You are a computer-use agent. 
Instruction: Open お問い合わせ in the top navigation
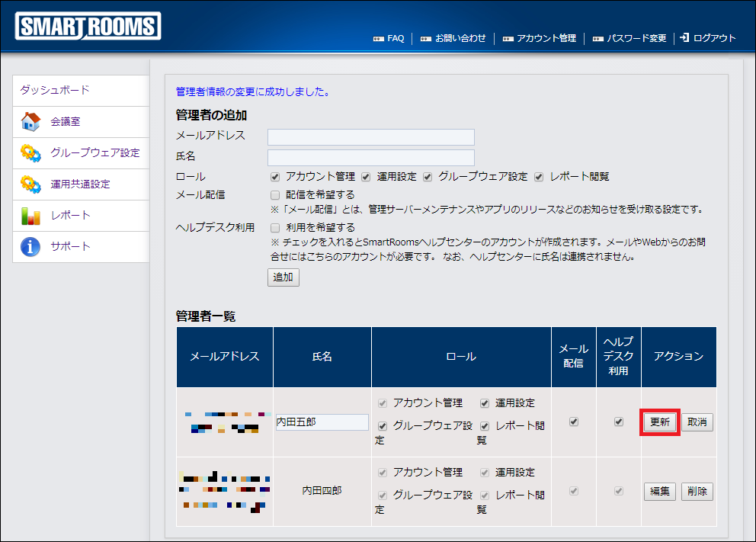click(x=460, y=38)
